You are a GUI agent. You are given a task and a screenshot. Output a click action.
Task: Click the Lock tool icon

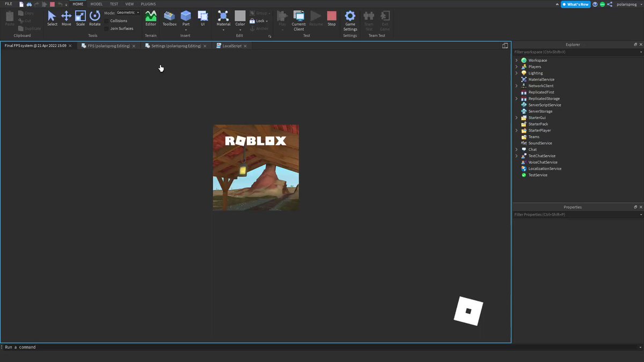pos(253,21)
